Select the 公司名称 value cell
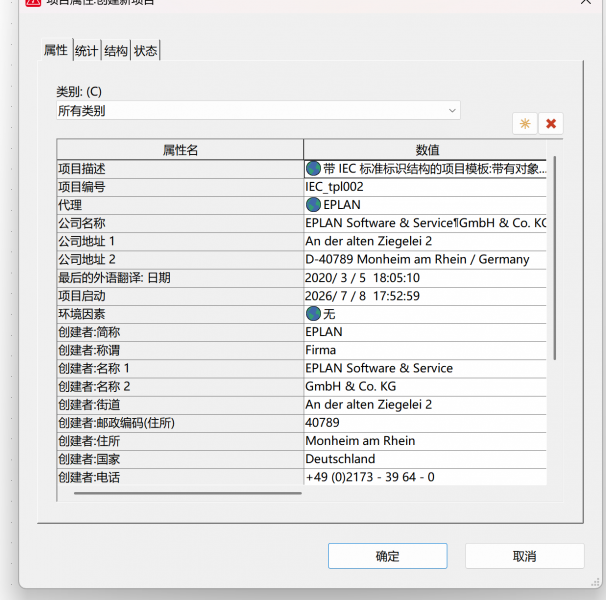Viewport: 606px width, 600px height. [x=425, y=223]
